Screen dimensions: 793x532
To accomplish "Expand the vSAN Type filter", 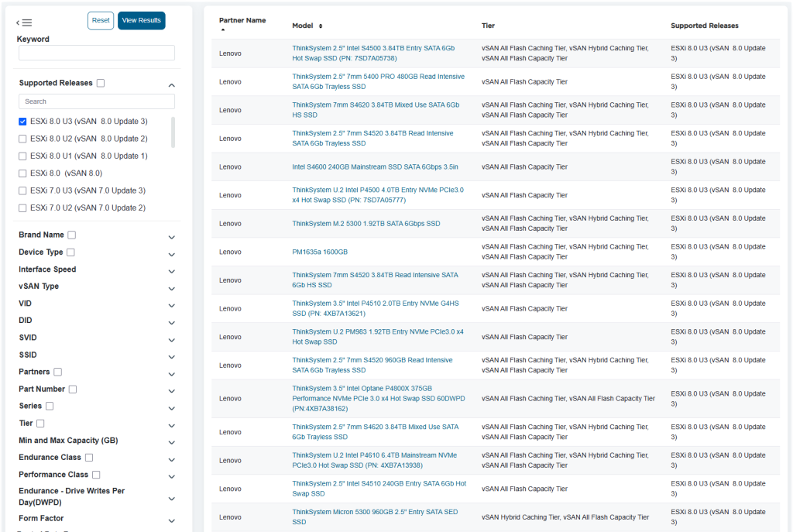I will [172, 289].
